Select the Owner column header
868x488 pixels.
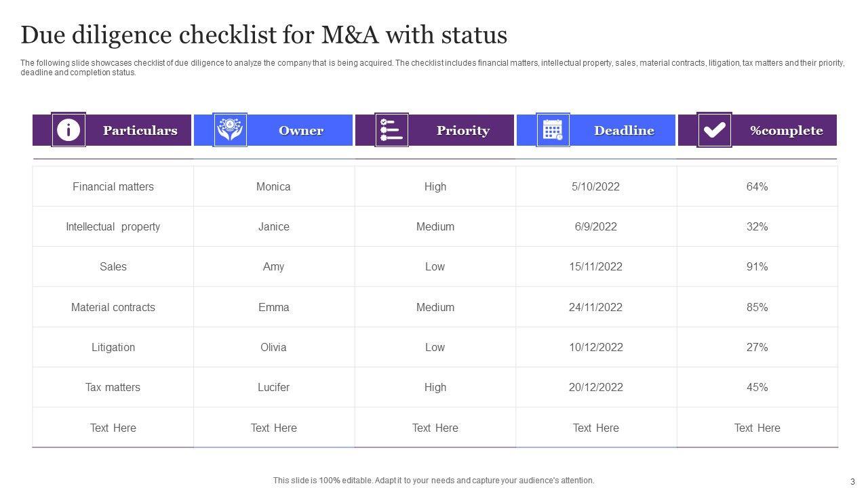pyautogui.click(x=300, y=131)
